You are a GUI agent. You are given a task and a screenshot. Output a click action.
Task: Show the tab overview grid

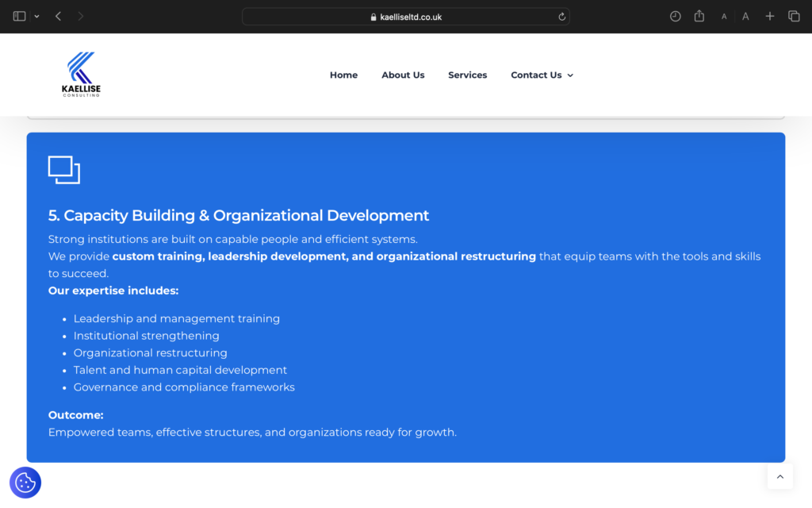point(794,16)
